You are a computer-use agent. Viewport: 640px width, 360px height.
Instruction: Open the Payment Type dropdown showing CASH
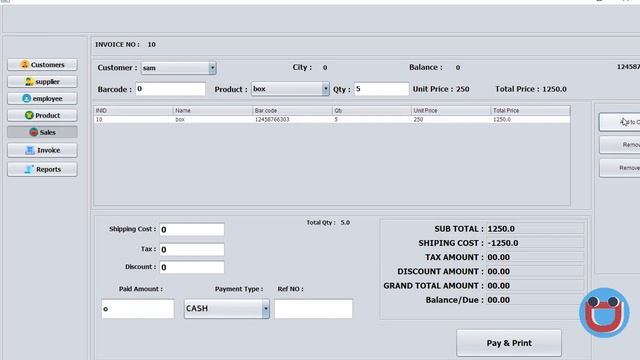pos(227,309)
